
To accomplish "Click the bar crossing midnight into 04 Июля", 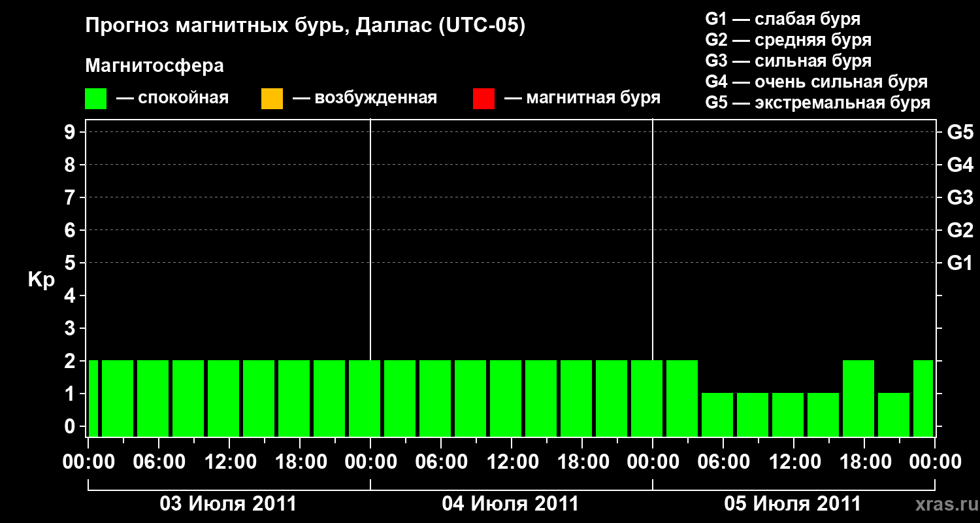I will [365, 398].
